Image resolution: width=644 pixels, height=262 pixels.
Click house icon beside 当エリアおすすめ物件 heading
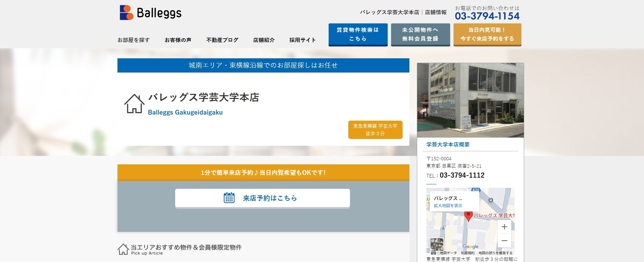[123, 249]
